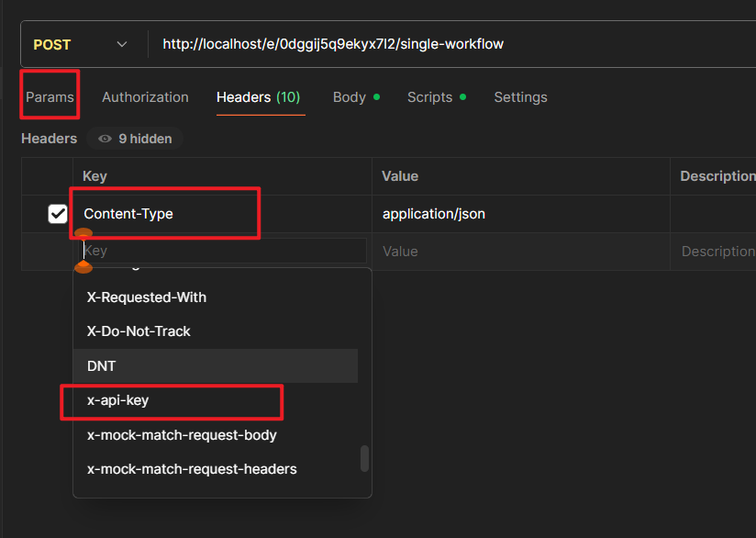Select X-Do-Not-Track from the suggestion list
This screenshot has height=538, width=756.
coord(139,331)
